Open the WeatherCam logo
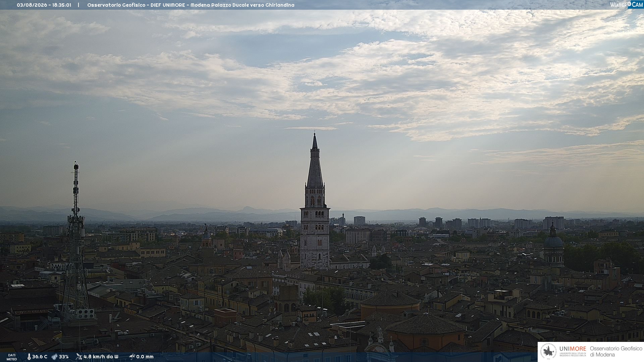The height and width of the screenshot is (362, 644). click(626, 4)
